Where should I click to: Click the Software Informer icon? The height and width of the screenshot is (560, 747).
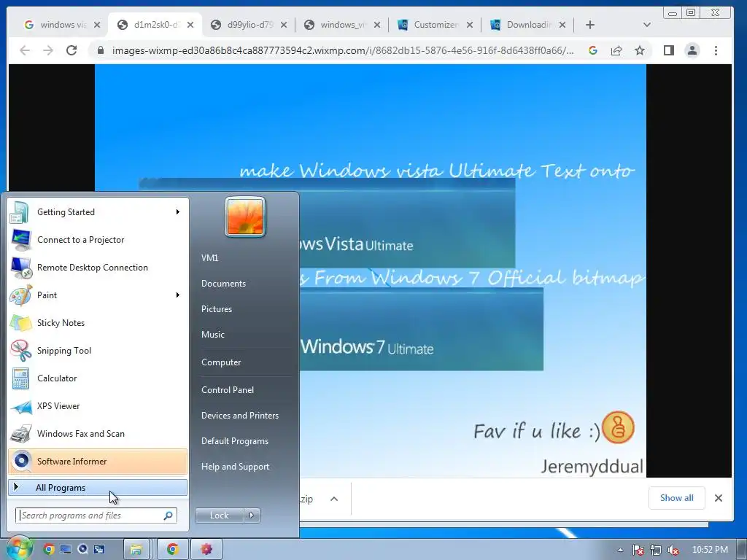21,461
